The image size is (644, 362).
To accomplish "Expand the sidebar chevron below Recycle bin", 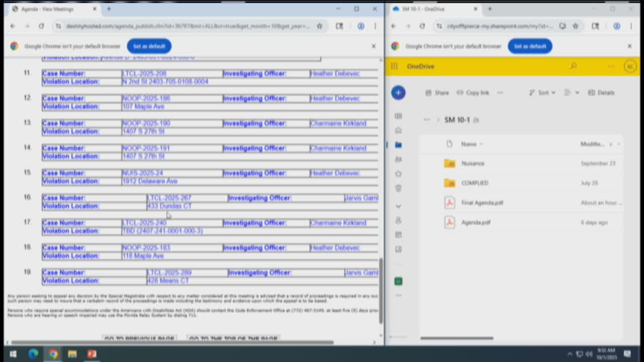I will [x=398, y=206].
